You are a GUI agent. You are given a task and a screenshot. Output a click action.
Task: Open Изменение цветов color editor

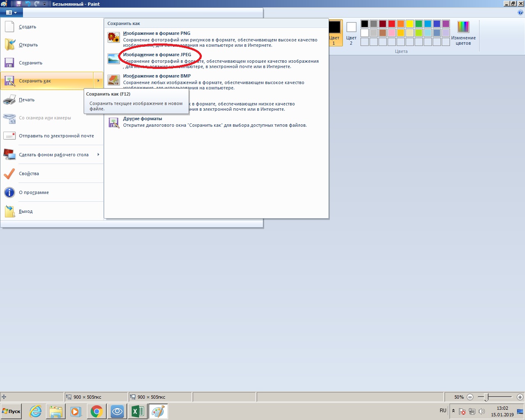(463, 33)
